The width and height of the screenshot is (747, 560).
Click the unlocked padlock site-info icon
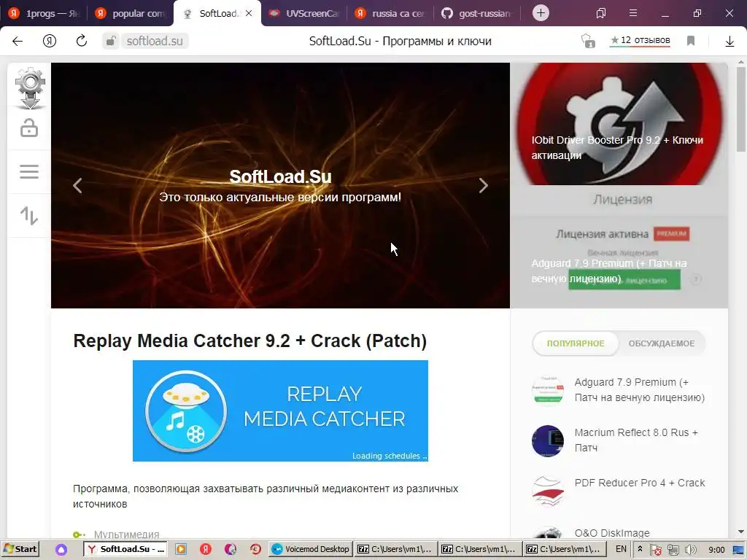click(x=111, y=41)
